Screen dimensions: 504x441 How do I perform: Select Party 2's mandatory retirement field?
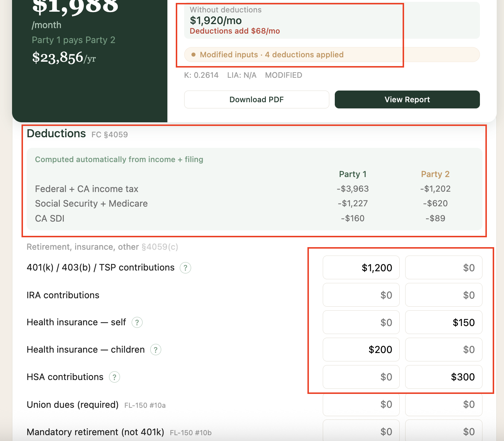point(443,432)
